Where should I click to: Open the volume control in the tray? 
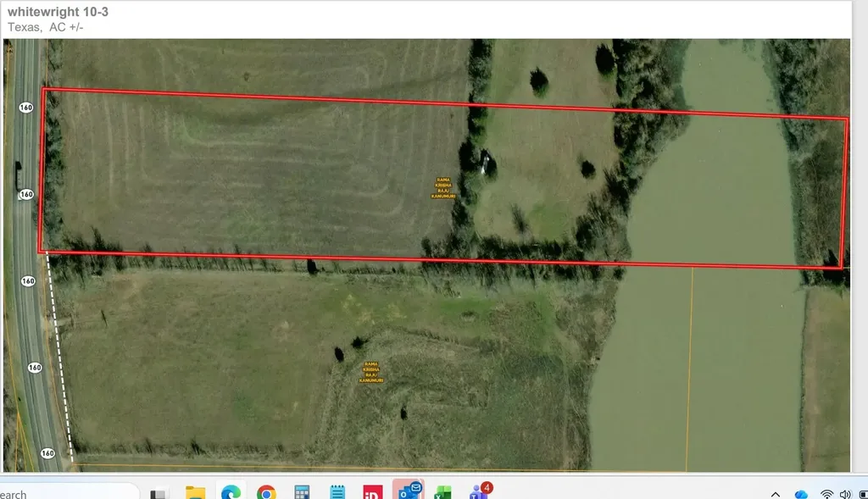click(x=845, y=494)
